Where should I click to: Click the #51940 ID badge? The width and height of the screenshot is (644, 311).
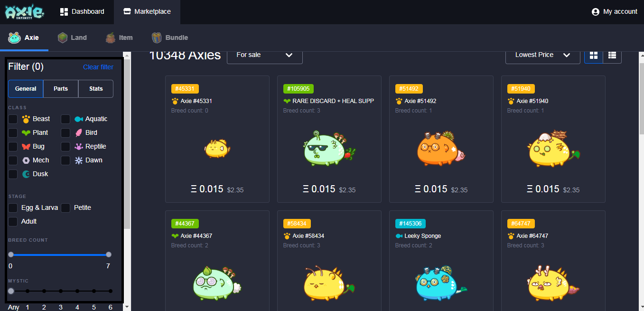[x=521, y=89]
